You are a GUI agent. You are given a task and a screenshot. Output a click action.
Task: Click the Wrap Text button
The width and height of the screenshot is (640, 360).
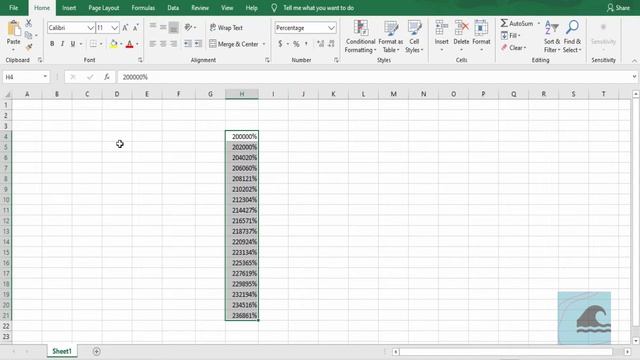[x=226, y=28]
